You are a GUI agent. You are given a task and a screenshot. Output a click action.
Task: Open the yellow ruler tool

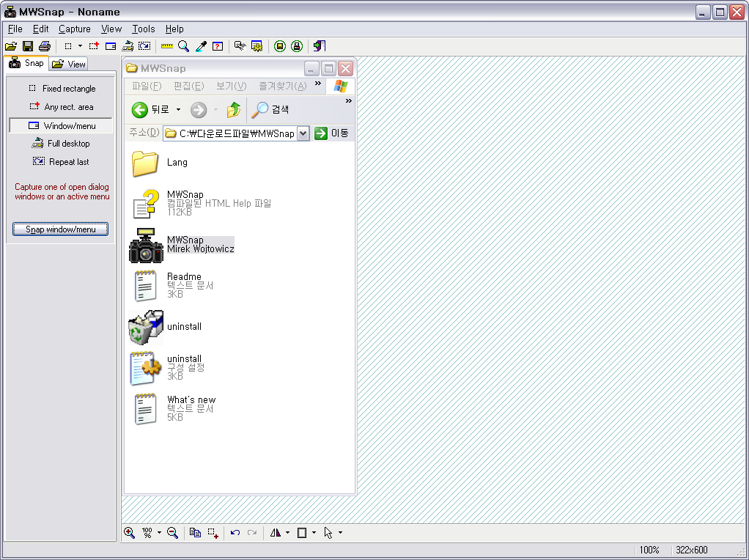(166, 46)
